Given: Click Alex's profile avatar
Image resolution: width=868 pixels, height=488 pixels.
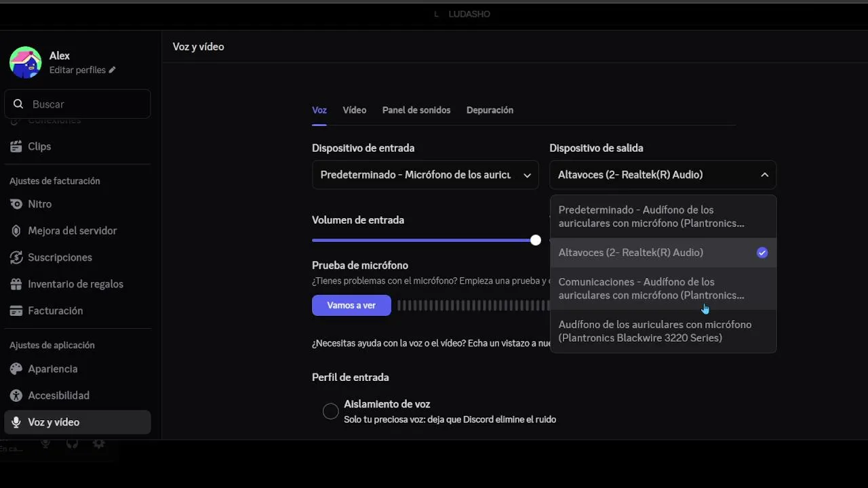Looking at the screenshot, I should 25,62.
